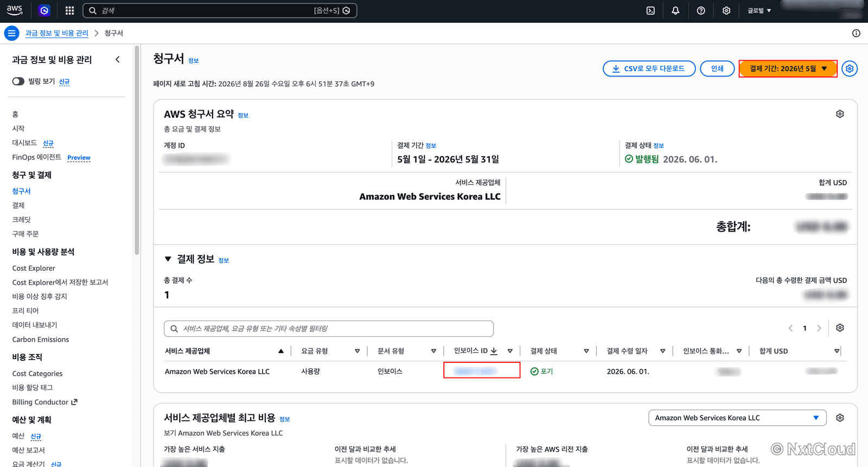Open 과금 정보 및 비용 관리 breadcrumb link
Image resolution: width=868 pixels, height=467 pixels.
(56, 33)
